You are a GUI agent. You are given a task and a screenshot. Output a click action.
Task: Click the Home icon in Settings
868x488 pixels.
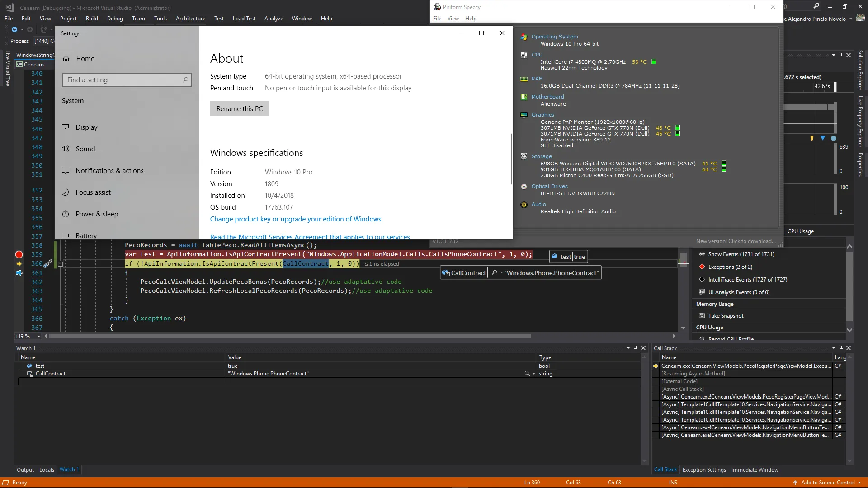click(66, 59)
